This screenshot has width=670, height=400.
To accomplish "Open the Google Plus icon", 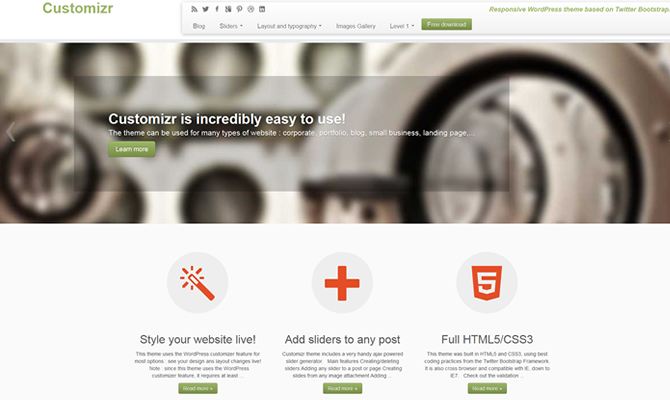I will click(228, 9).
